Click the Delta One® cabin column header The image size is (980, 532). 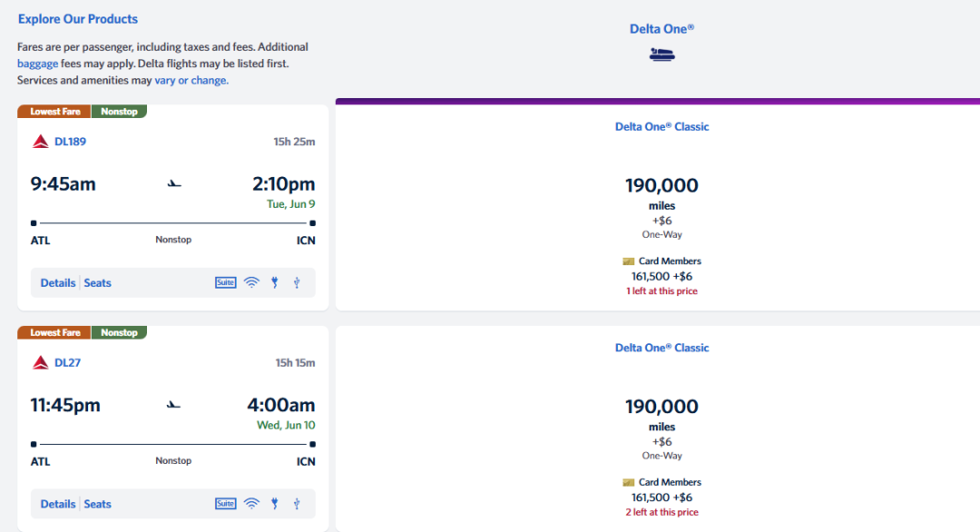pos(661,29)
